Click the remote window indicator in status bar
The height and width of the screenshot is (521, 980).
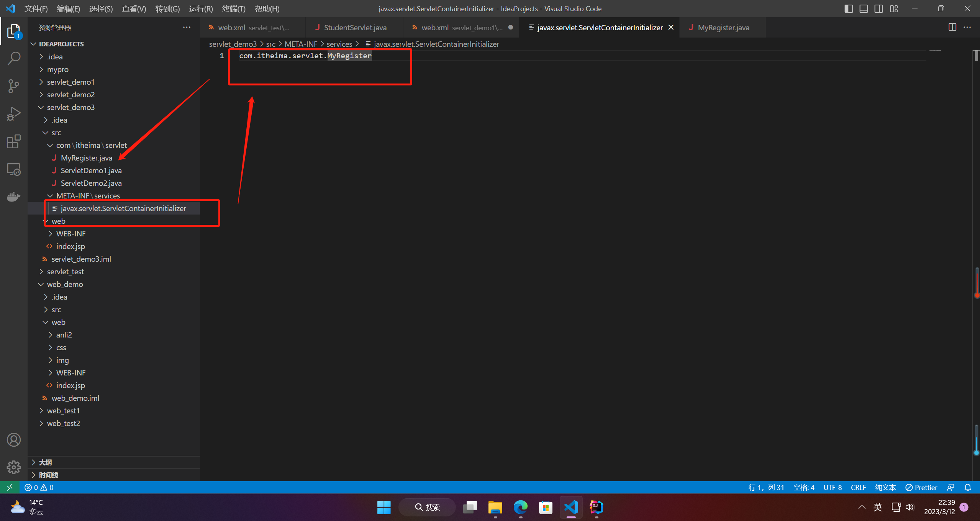(x=10, y=487)
